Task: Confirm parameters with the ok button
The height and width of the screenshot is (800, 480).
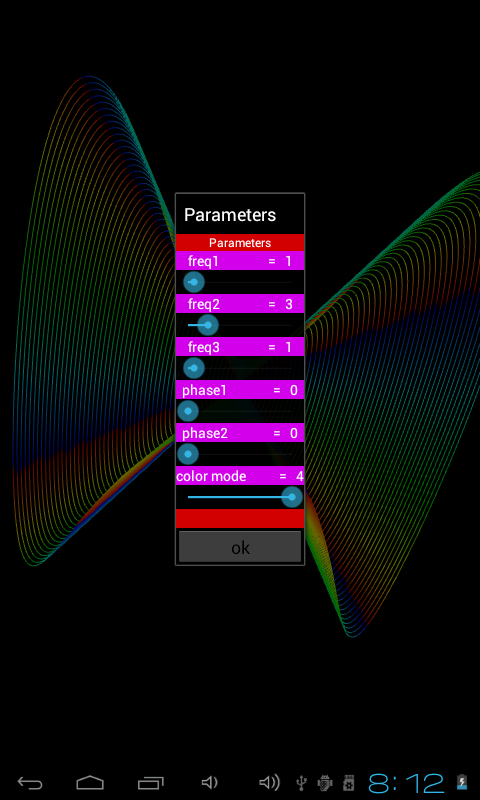Action: coord(240,547)
